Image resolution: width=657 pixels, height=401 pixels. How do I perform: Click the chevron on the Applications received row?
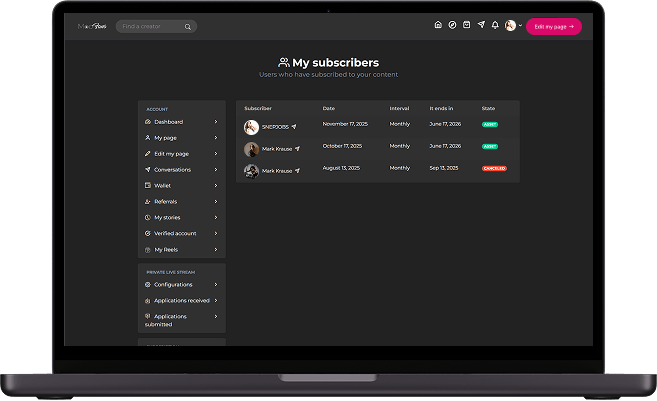point(216,300)
